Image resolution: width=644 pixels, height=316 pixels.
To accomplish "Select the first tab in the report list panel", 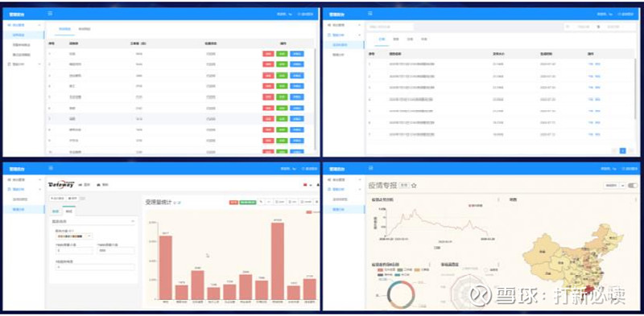I will click(x=382, y=39).
